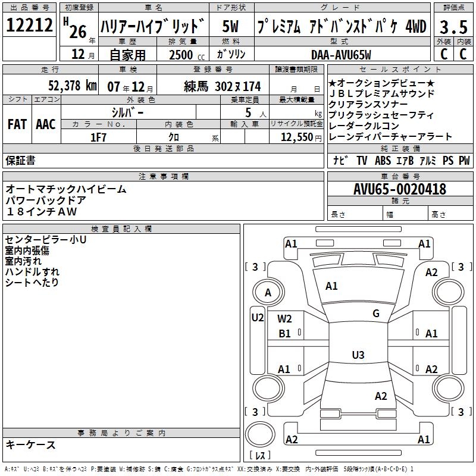
Task: Click inspector note 室内汚れ
Action: (x=23, y=261)
